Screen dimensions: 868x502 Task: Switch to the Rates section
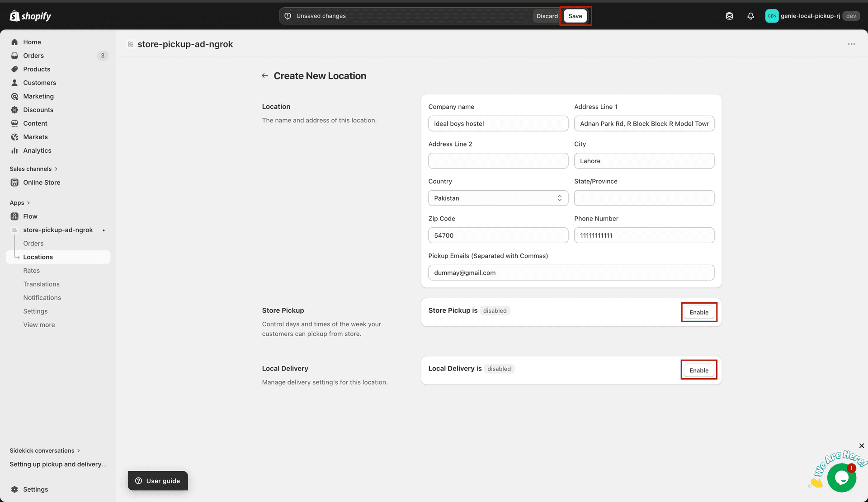tap(31, 270)
